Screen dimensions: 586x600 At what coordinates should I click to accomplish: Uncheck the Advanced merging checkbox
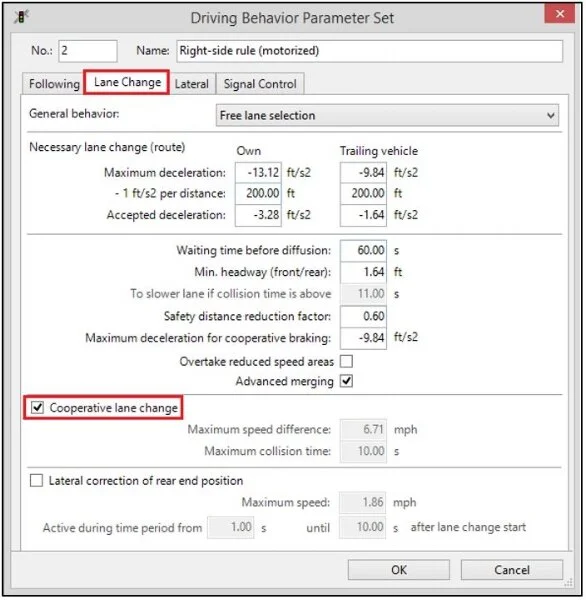pyautogui.click(x=346, y=381)
